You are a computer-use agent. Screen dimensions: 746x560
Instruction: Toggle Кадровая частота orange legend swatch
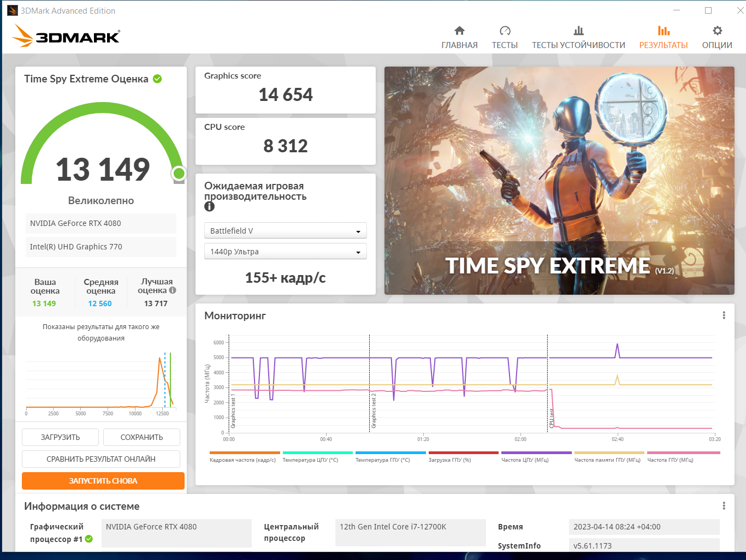pyautogui.click(x=245, y=452)
